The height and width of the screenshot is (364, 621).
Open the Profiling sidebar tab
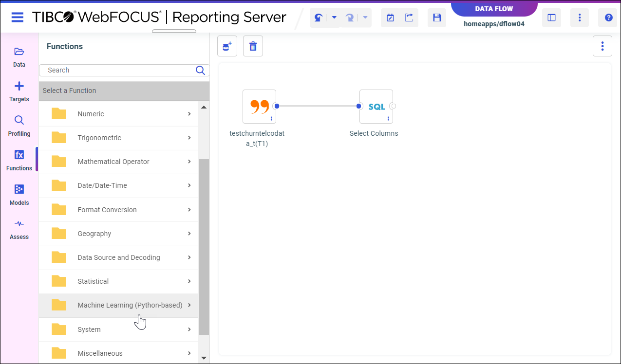point(19,126)
